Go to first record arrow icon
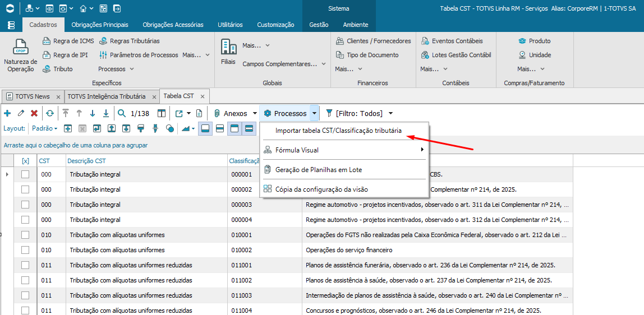The image size is (644, 315). click(66, 113)
